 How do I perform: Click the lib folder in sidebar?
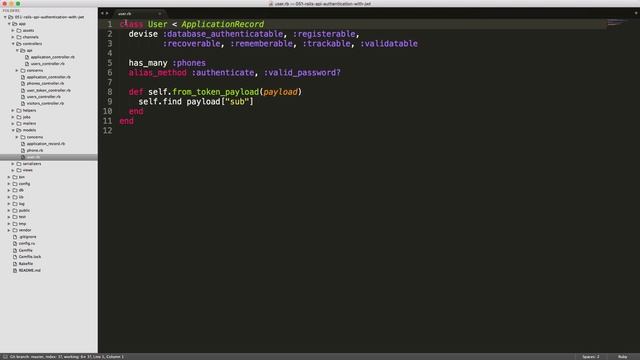click(21, 197)
